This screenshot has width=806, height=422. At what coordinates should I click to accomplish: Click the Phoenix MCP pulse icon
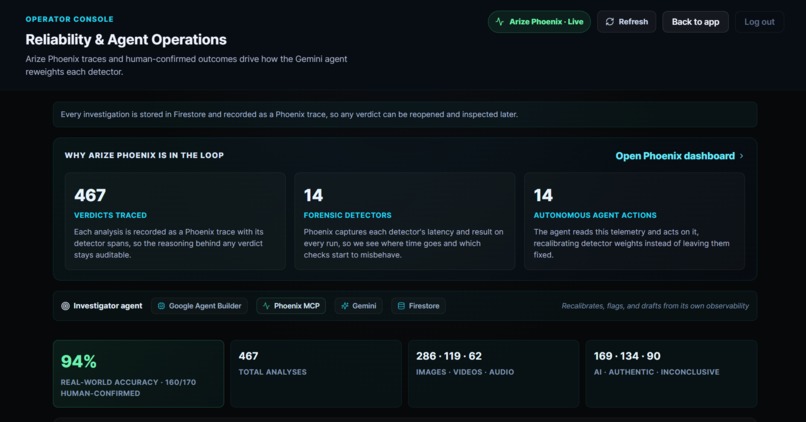tap(266, 306)
